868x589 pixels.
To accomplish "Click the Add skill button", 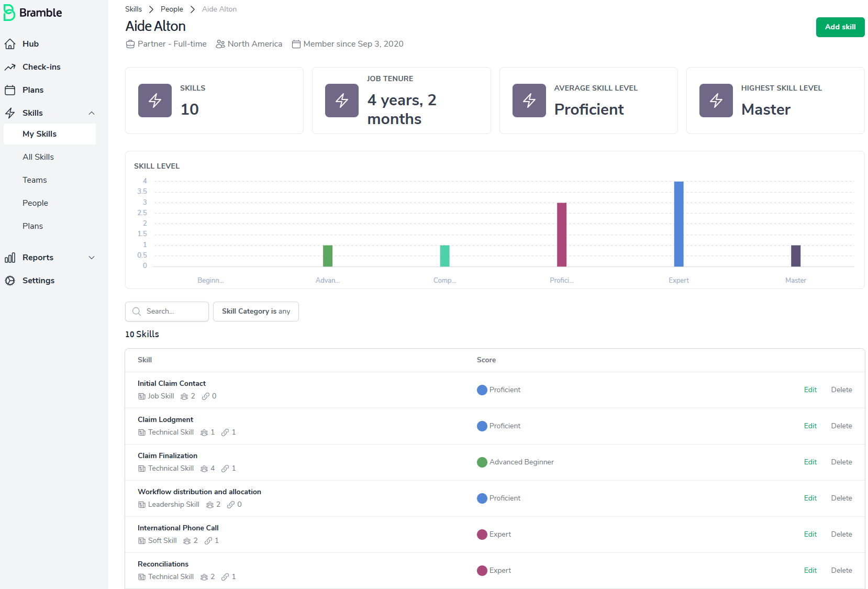I will [840, 27].
